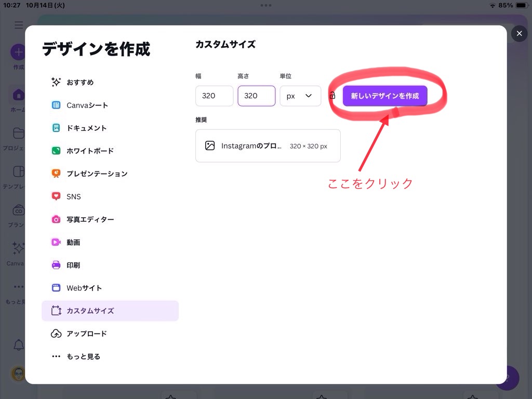Click the 動画 video icon
532x399 pixels.
(56, 242)
